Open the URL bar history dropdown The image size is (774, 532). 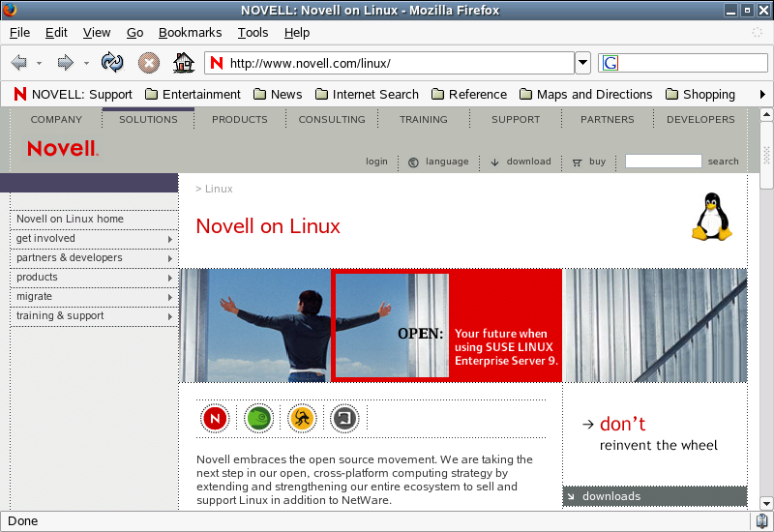tap(583, 63)
